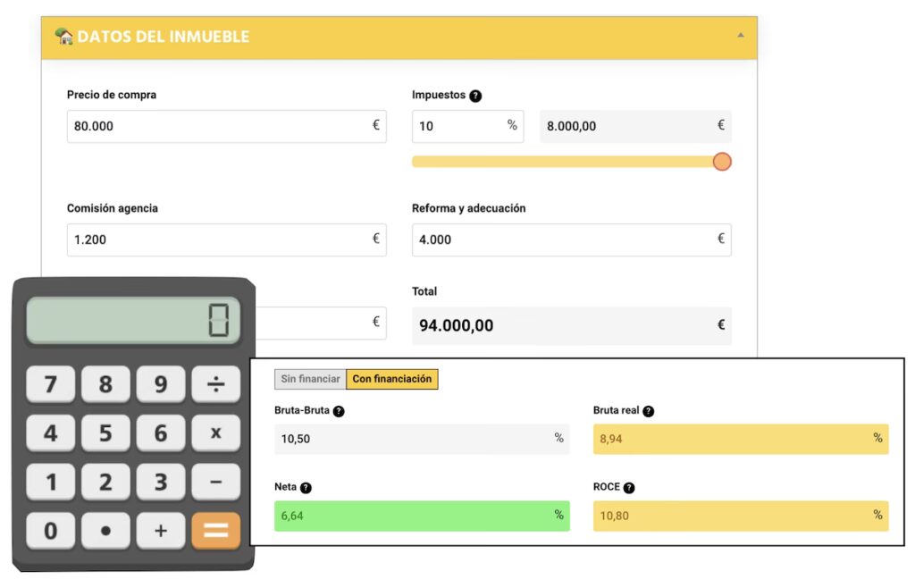915x588 pixels.
Task: Click the ROCE help question mark icon
Action: tap(629, 488)
